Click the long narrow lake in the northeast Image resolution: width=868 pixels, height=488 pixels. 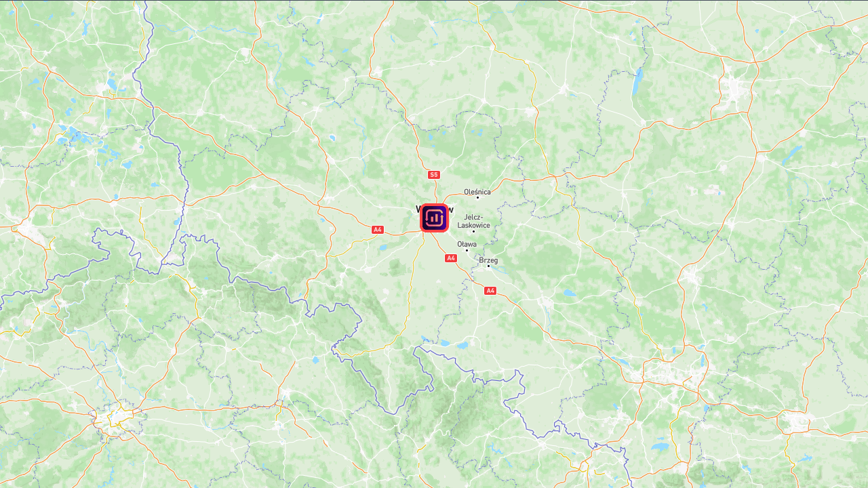tap(637, 83)
